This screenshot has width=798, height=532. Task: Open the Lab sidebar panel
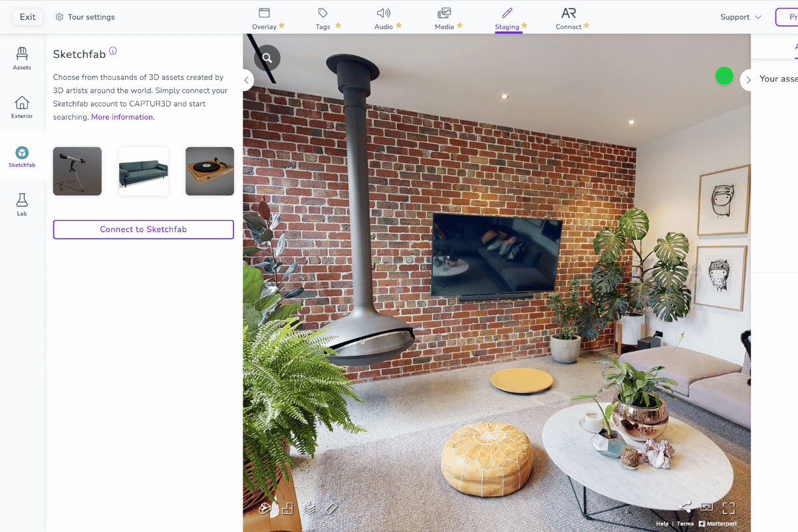pyautogui.click(x=22, y=205)
